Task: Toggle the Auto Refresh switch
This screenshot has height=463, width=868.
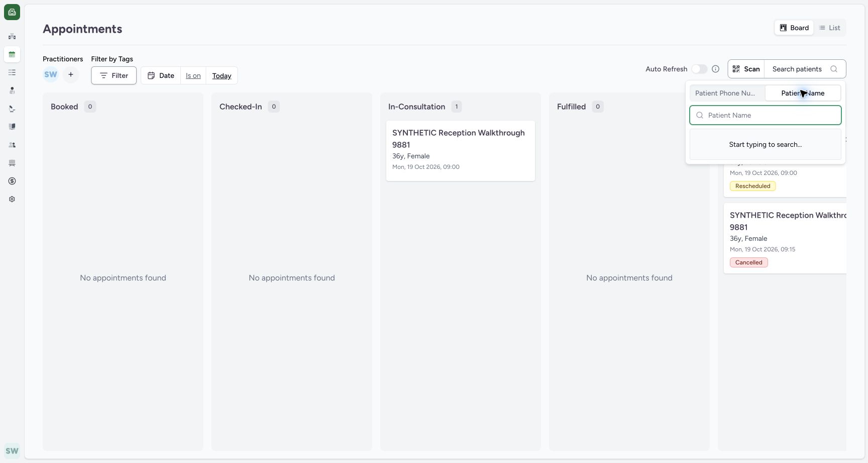Action: pyautogui.click(x=699, y=69)
